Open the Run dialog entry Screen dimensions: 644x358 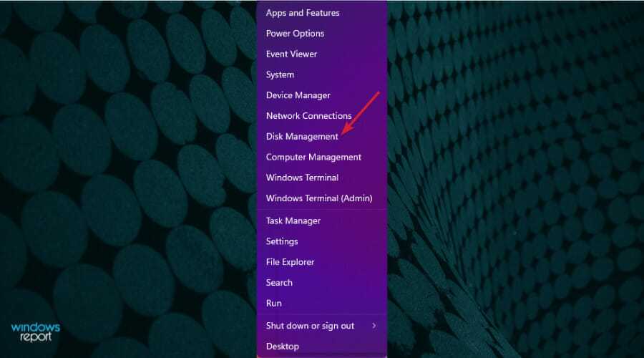click(x=273, y=304)
